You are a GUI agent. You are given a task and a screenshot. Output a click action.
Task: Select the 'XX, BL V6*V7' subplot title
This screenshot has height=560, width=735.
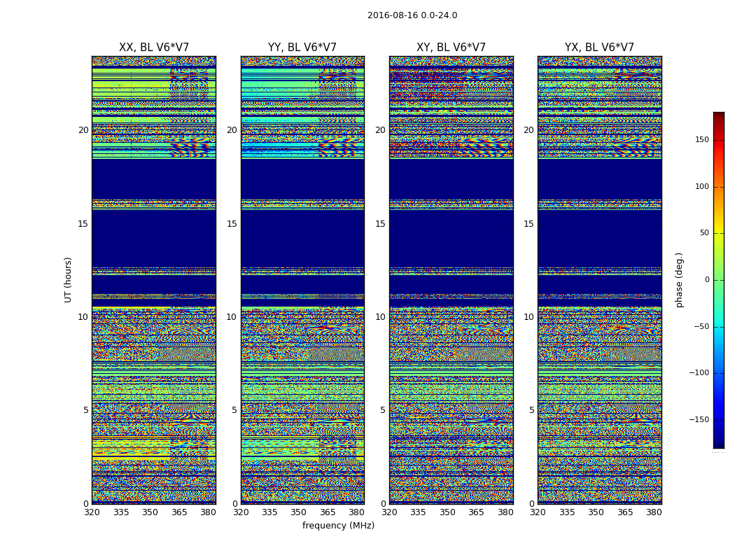(154, 48)
